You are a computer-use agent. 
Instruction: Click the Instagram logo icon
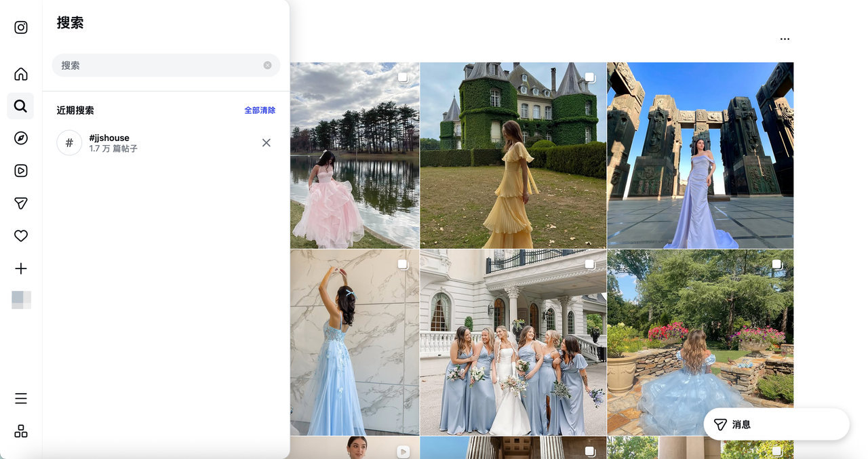[21, 28]
